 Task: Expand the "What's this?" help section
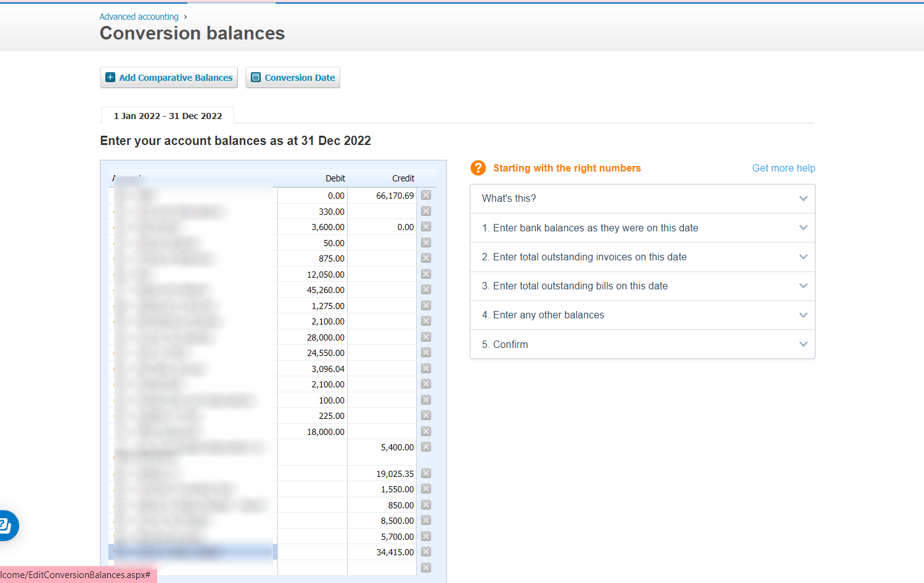pos(642,199)
